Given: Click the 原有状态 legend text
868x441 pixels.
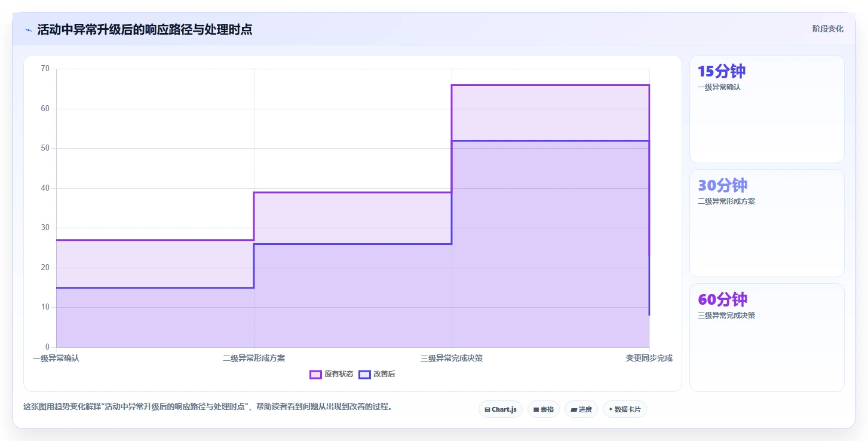Looking at the screenshot, I should [339, 375].
